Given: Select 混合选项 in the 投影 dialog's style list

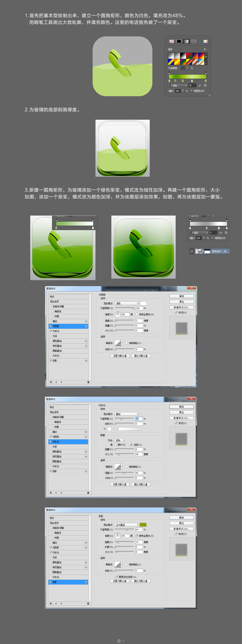Looking at the screenshot, I should pos(54,523).
